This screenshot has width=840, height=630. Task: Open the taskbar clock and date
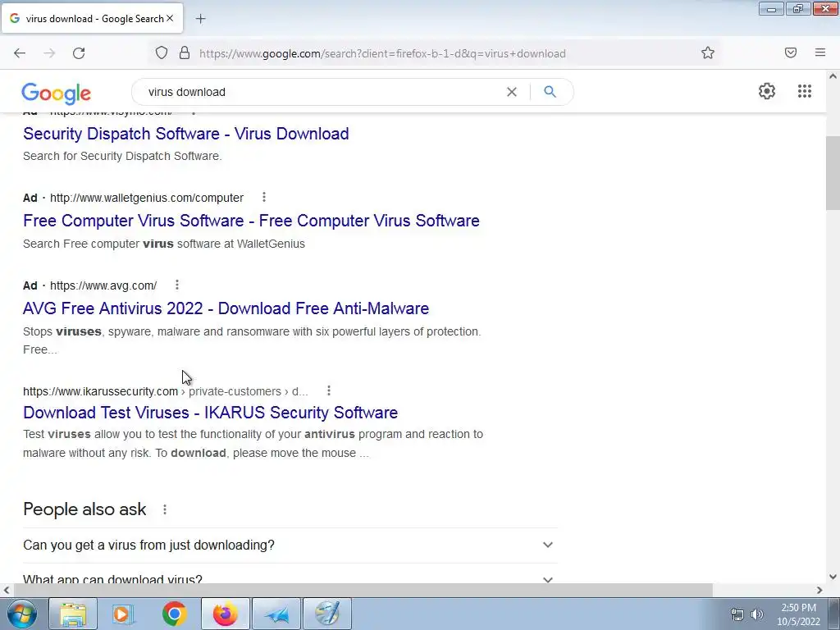(799, 614)
